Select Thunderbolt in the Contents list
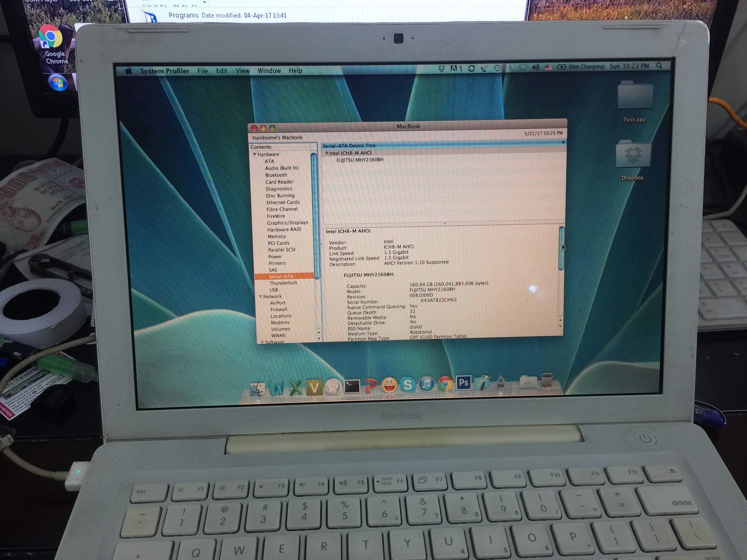Viewport: 747px width, 560px height. [283, 283]
